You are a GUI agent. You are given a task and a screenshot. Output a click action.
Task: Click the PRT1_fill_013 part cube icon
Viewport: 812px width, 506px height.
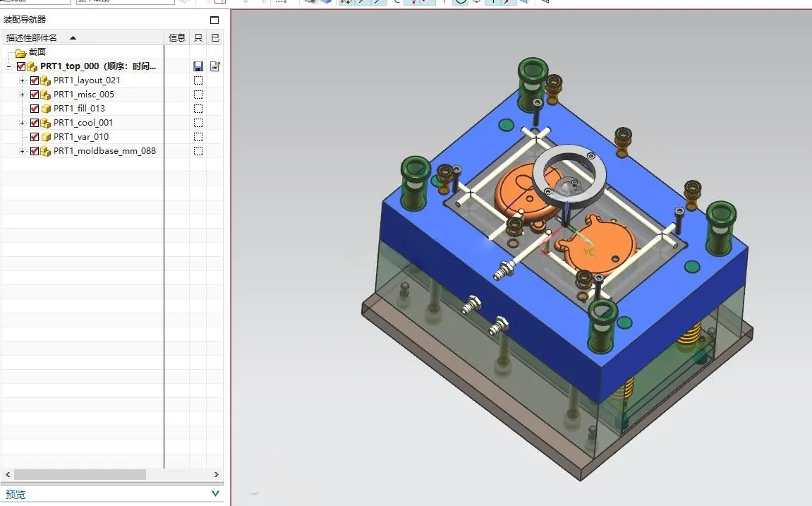pyautogui.click(x=46, y=109)
